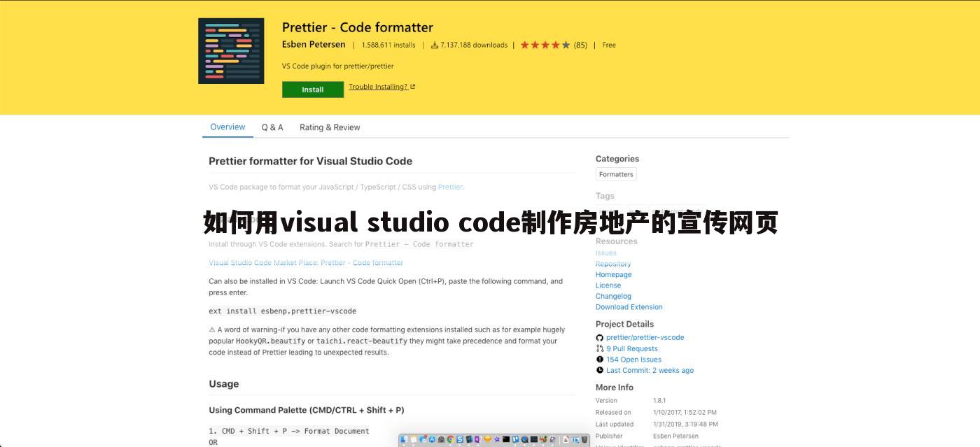The width and height of the screenshot is (980, 447).
Task: Open Terminal from the Dock
Action: [x=506, y=439]
